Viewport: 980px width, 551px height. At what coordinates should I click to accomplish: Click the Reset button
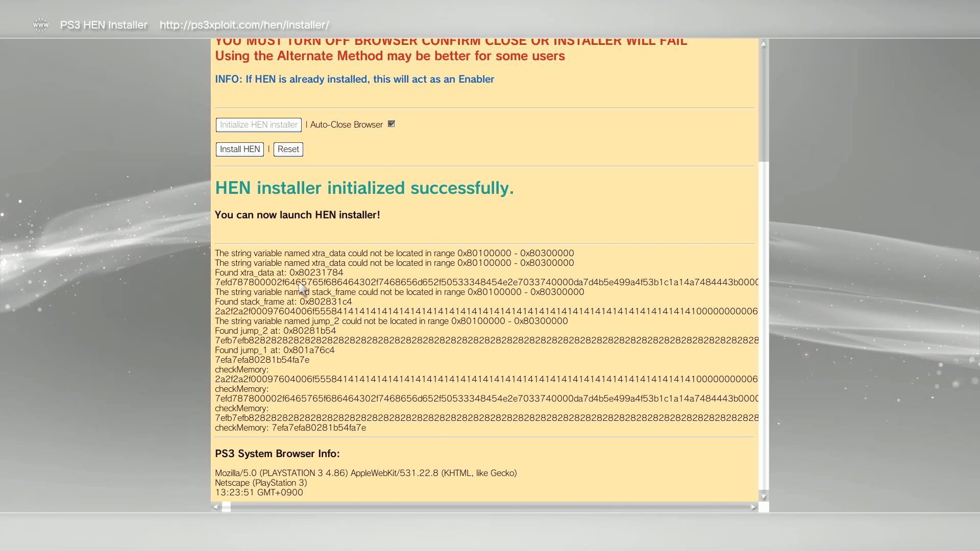[288, 149]
